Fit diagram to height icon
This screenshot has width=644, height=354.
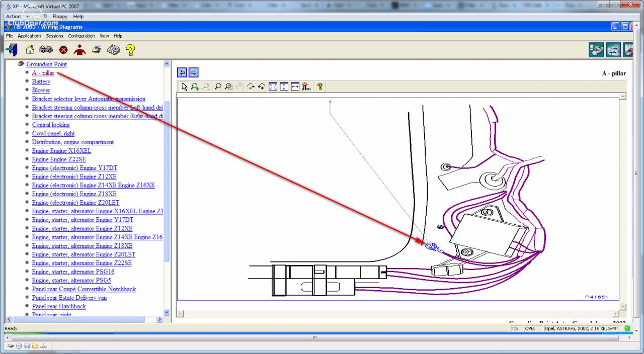(284, 86)
